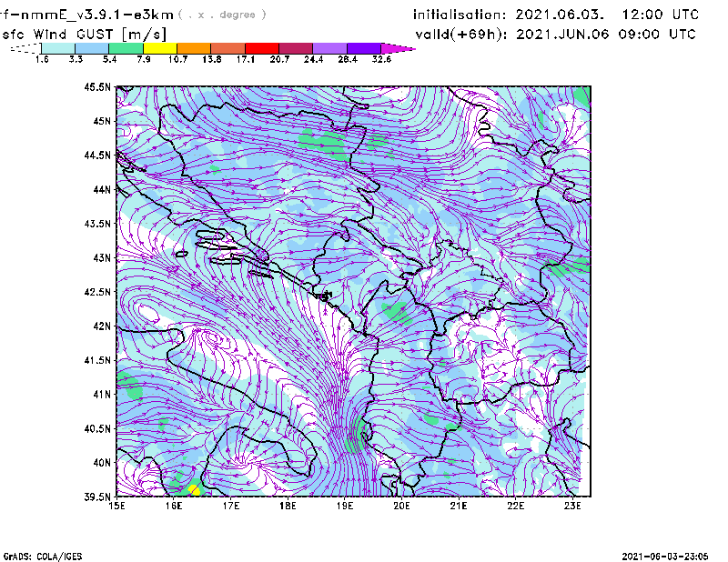Click the 39.5N latitude label
The width and height of the screenshot is (728, 562).
[x=97, y=497]
